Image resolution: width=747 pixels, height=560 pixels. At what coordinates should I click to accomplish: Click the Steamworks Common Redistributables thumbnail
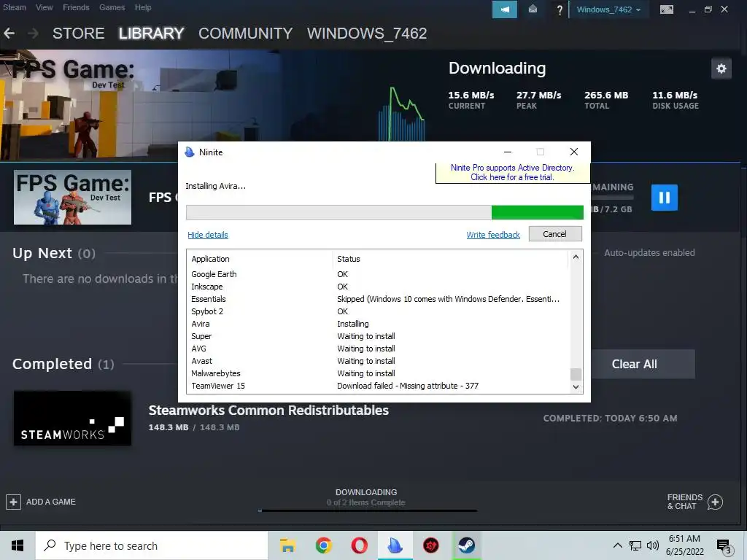(x=72, y=419)
